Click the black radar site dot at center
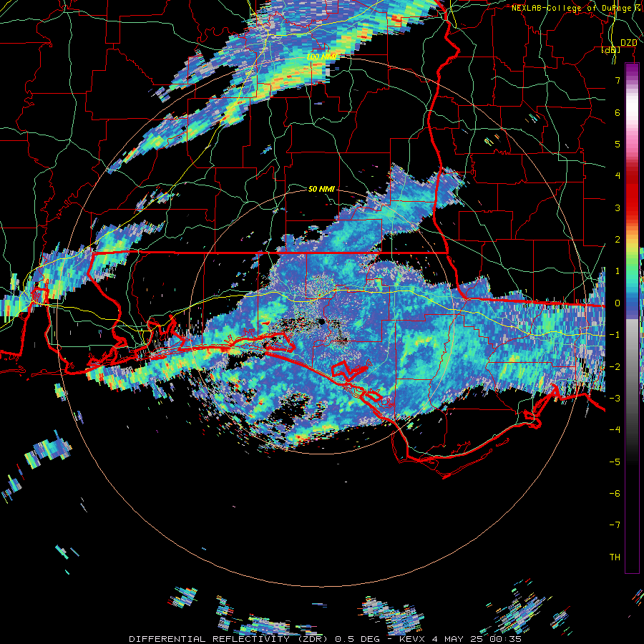644x644 pixels. pos(321,321)
